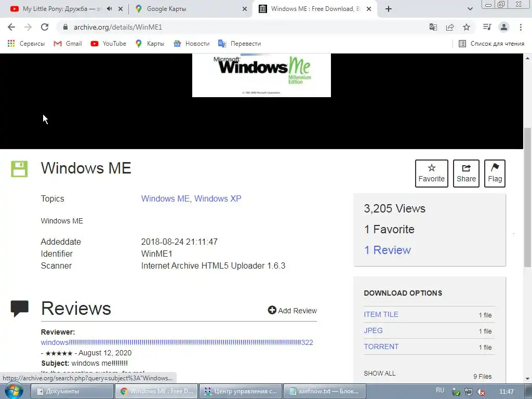The image size is (532, 399).
Task: Close the Windows ME tab
Action: click(369, 9)
